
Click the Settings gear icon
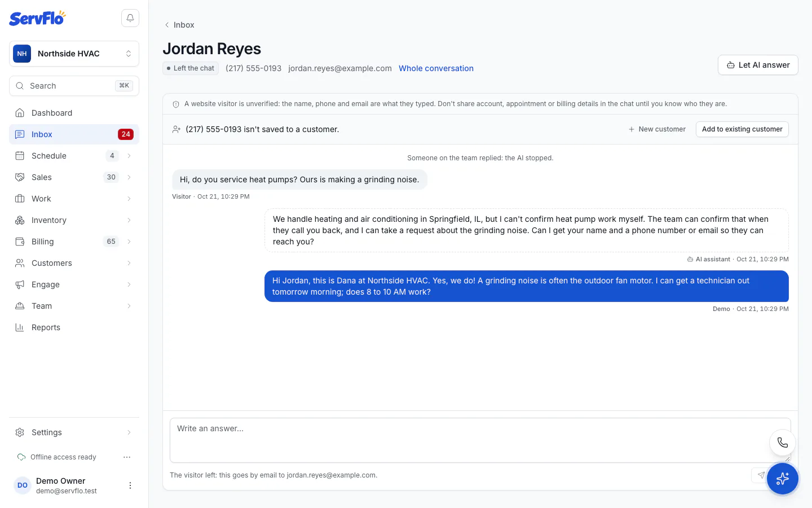20,432
